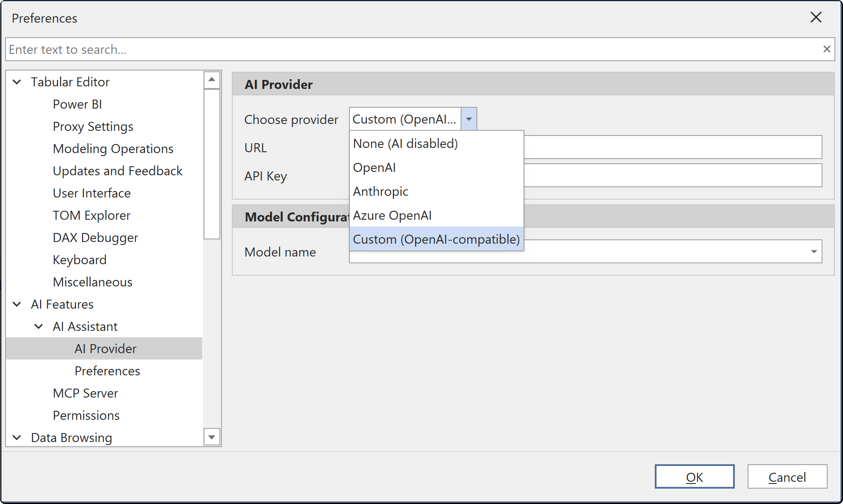Select the AI Provider tree item
This screenshot has width=843, height=504.
[104, 348]
